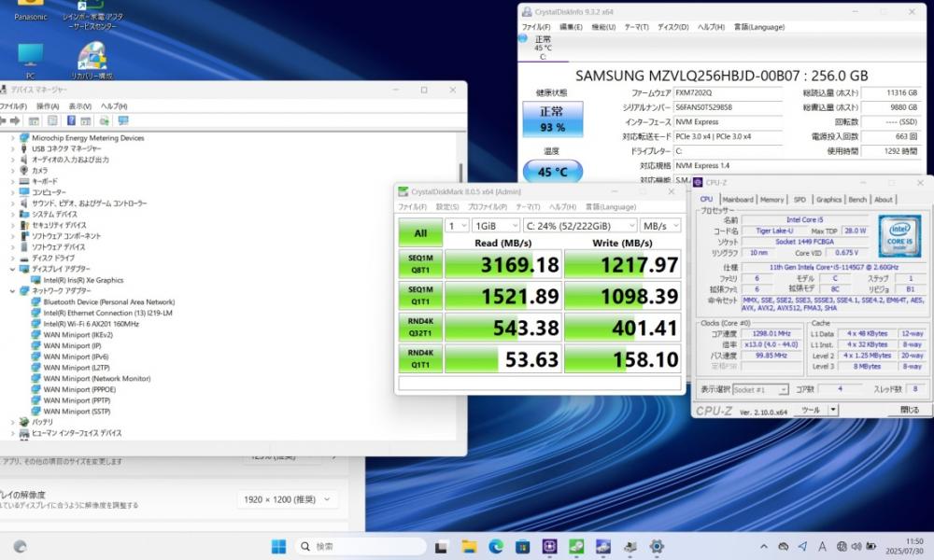The width and height of the screenshot is (934, 560).
Task: Switch to the SPD tab in CPU-Z
Action: (x=800, y=200)
